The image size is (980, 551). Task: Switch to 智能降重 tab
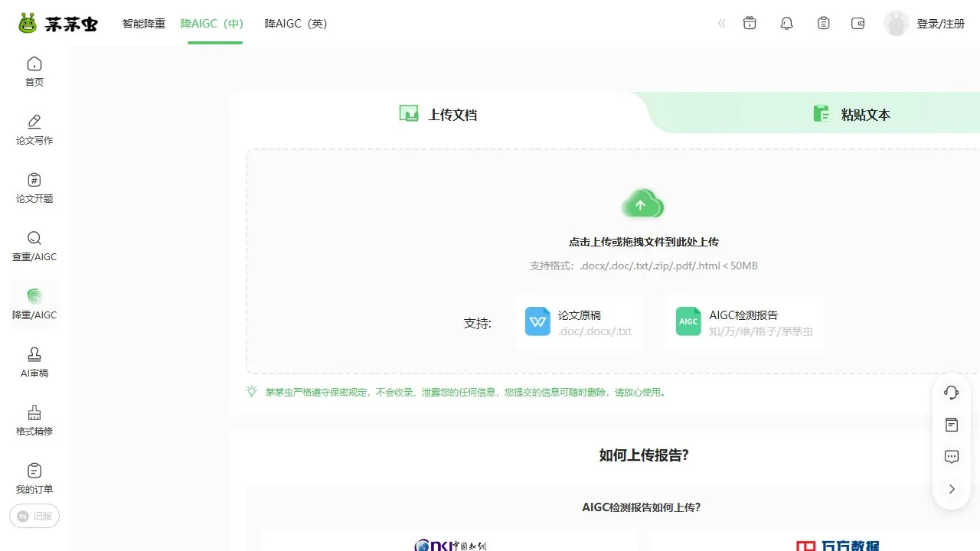[x=144, y=24]
